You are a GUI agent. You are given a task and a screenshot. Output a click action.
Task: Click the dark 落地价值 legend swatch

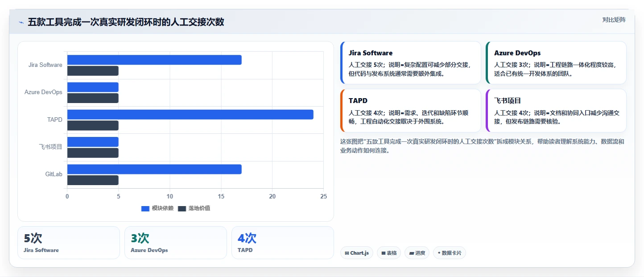tap(182, 209)
